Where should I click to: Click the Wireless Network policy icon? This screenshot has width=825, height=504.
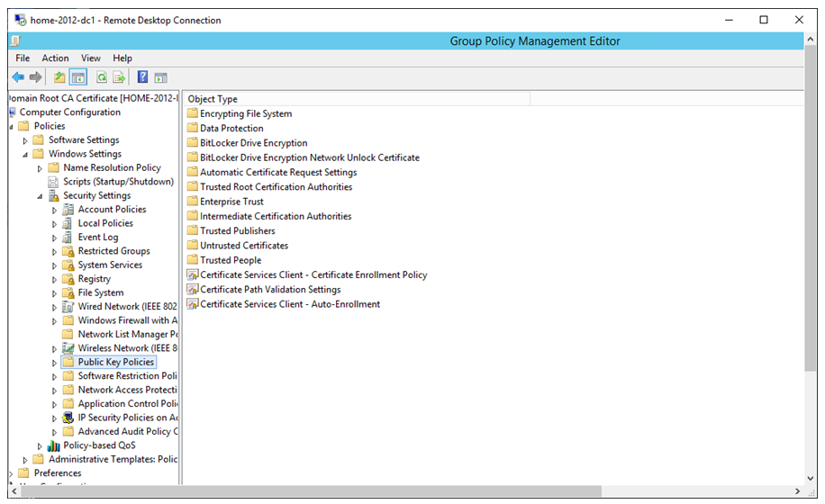pyautogui.click(x=68, y=348)
